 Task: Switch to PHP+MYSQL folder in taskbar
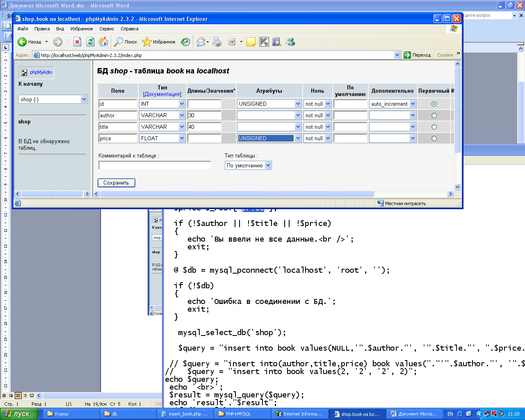coord(242,414)
